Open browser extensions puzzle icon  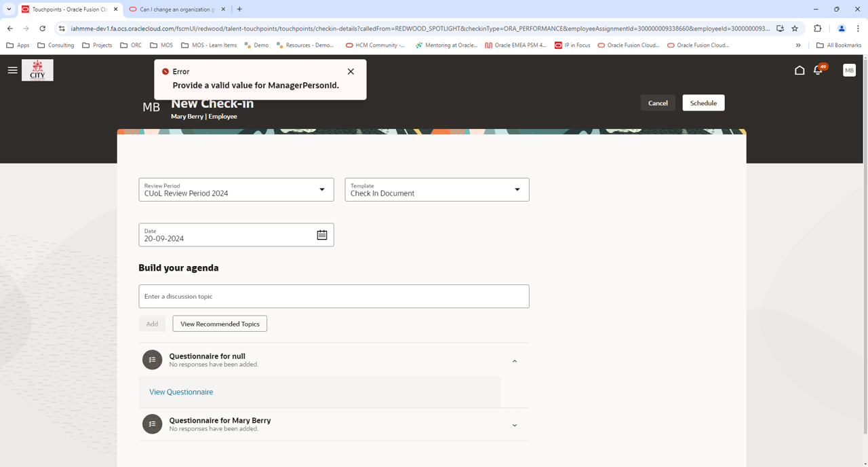pyautogui.click(x=817, y=29)
